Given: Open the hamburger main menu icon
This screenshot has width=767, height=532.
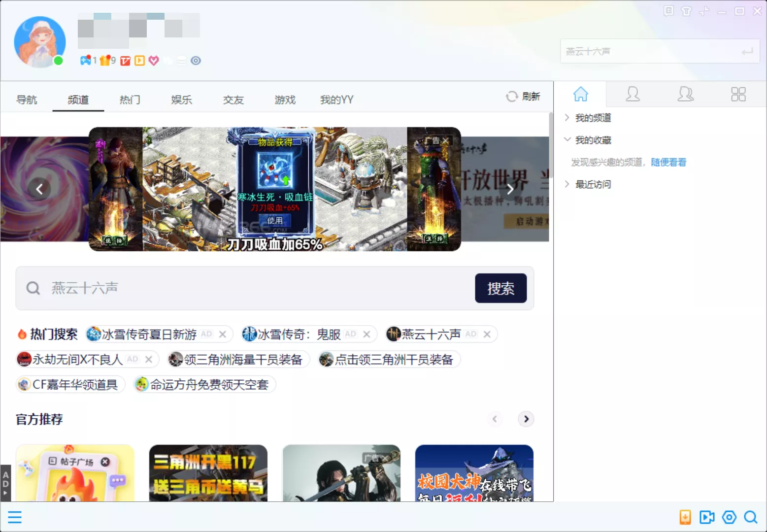Looking at the screenshot, I should coord(15,517).
